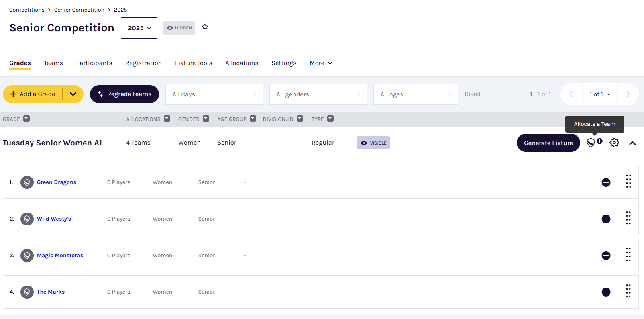Click drag handle for Magic Monsteras row

(x=628, y=255)
